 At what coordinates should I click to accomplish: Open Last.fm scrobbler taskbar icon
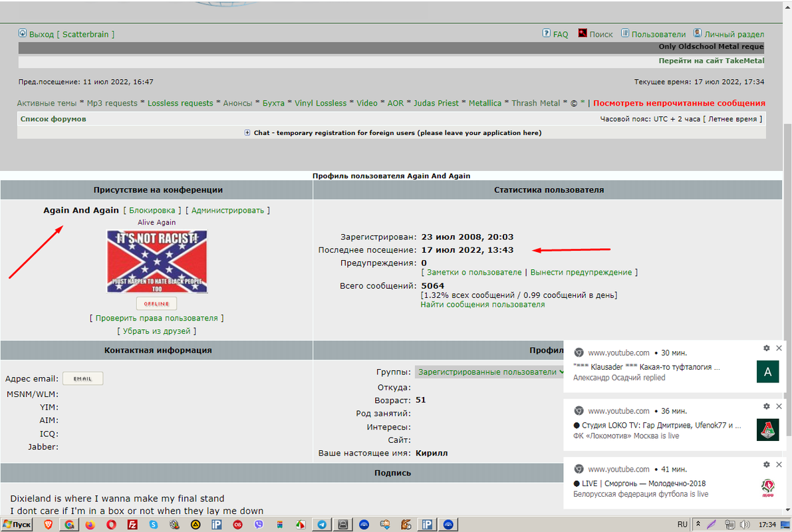pos(237,525)
